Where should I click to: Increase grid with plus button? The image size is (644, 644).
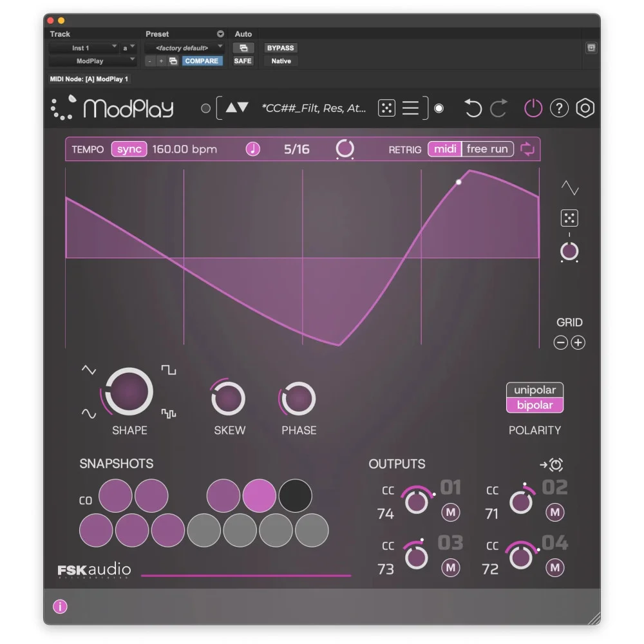point(578,343)
